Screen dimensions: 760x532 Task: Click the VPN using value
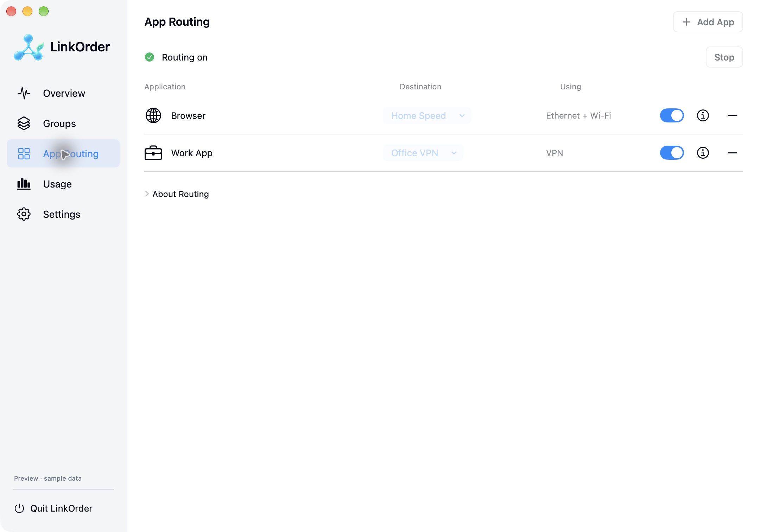[x=555, y=153]
